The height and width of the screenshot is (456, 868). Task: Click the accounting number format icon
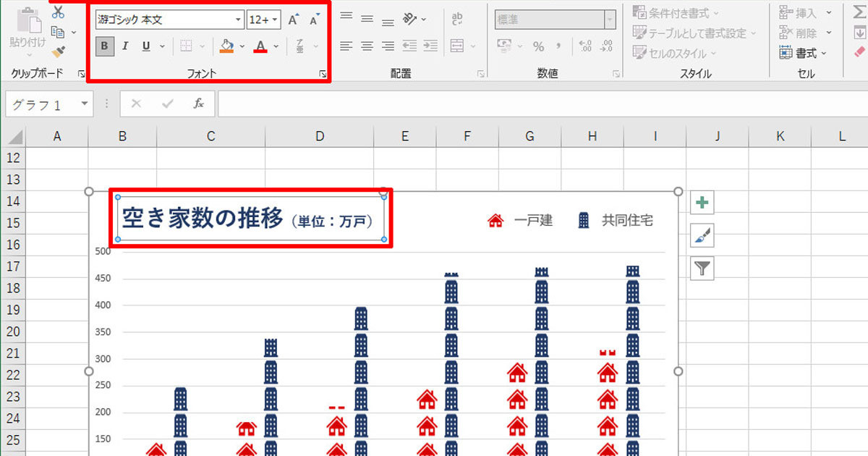tap(505, 46)
